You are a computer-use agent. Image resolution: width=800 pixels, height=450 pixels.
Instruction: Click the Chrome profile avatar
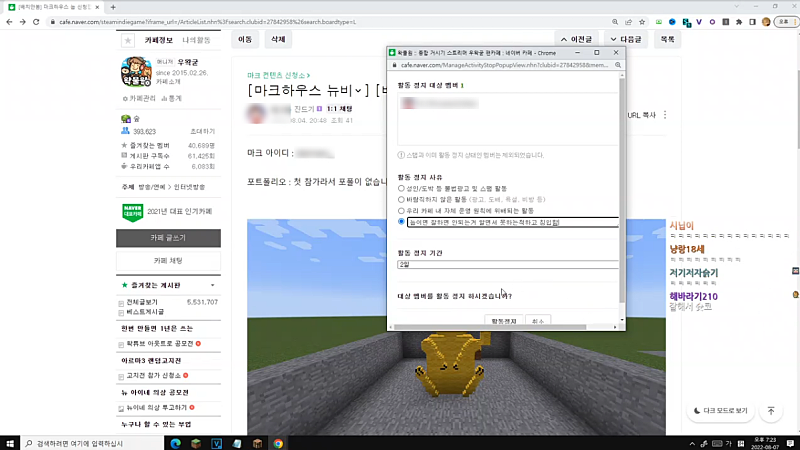pyautogui.click(x=766, y=22)
